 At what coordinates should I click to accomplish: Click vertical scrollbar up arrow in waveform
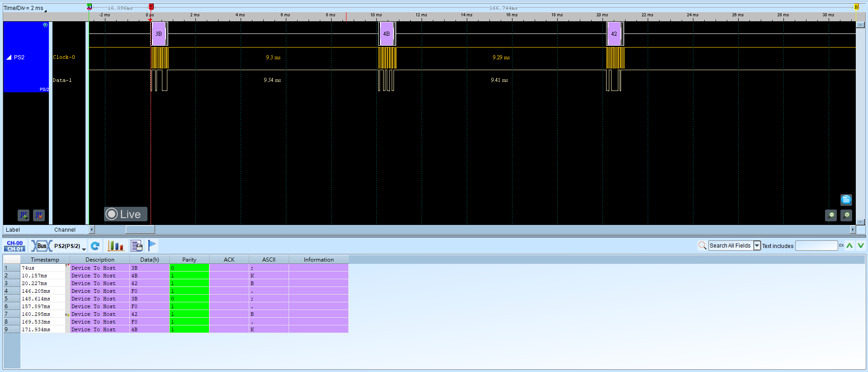(861, 25)
